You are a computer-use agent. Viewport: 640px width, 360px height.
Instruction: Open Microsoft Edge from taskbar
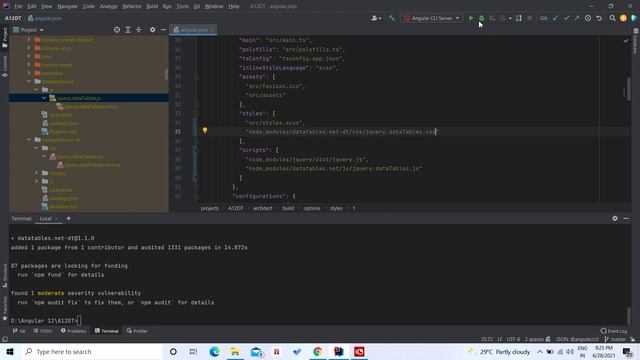coord(214,351)
